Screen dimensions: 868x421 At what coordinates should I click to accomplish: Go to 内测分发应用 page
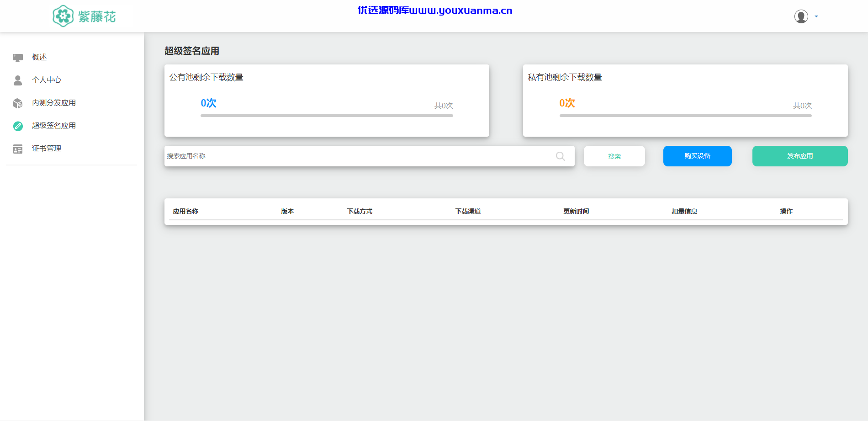point(54,103)
